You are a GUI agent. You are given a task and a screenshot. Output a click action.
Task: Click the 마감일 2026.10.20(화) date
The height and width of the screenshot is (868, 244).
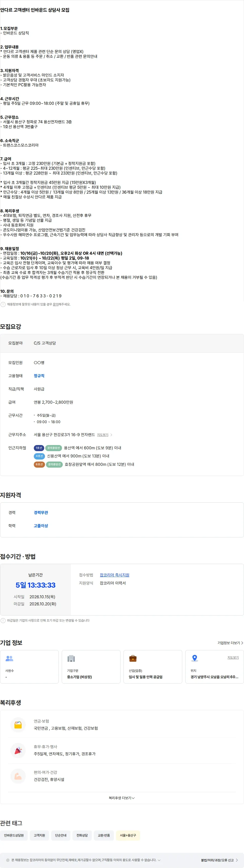click(43, 604)
